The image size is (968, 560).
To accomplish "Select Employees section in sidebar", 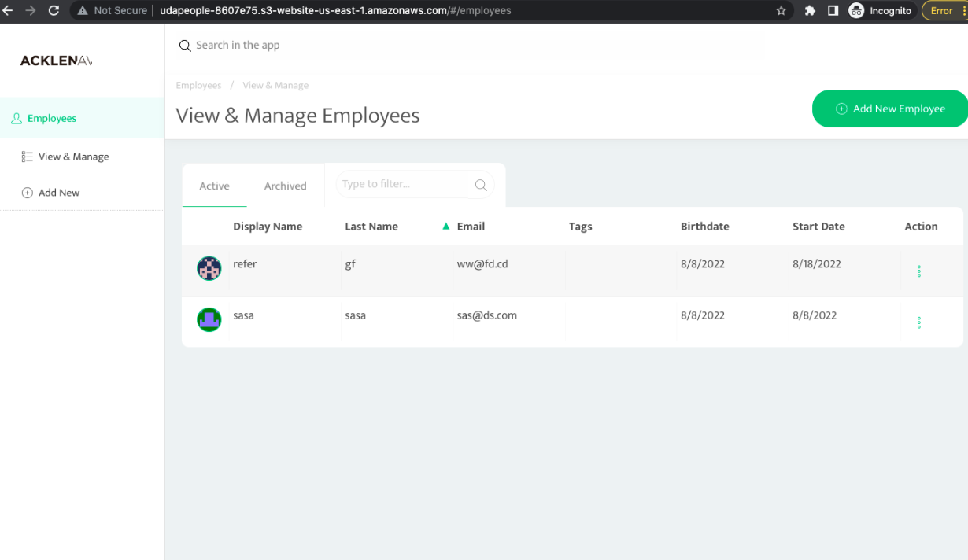I will (52, 119).
